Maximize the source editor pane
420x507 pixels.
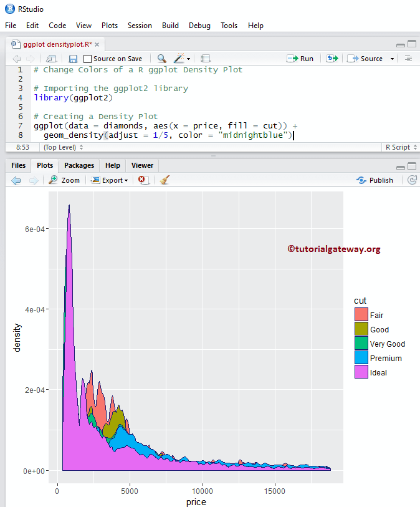[412, 44]
